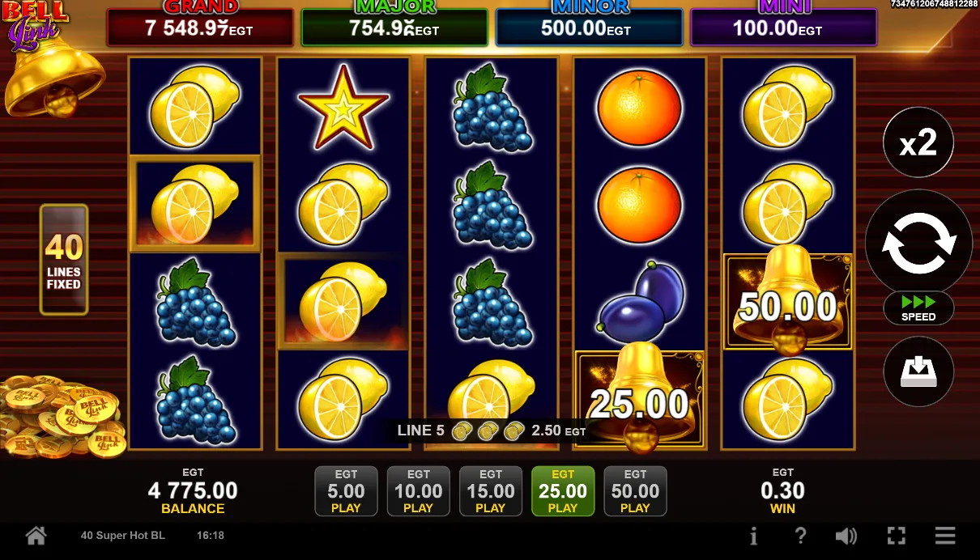Click the MINI jackpot panel
Screen dimensions: 980x560
click(x=783, y=27)
